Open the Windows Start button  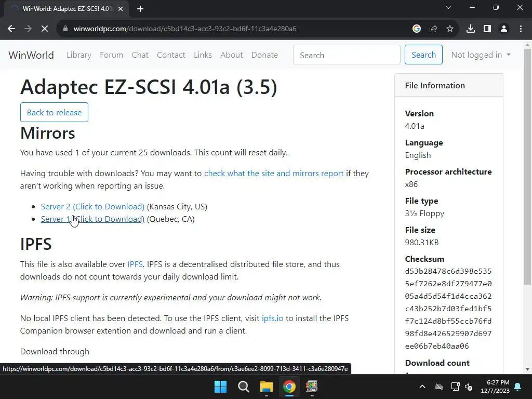pyautogui.click(x=220, y=387)
